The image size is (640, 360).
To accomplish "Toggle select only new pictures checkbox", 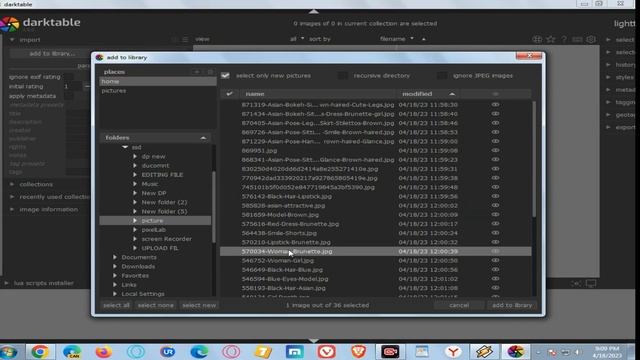I will click(x=225, y=76).
